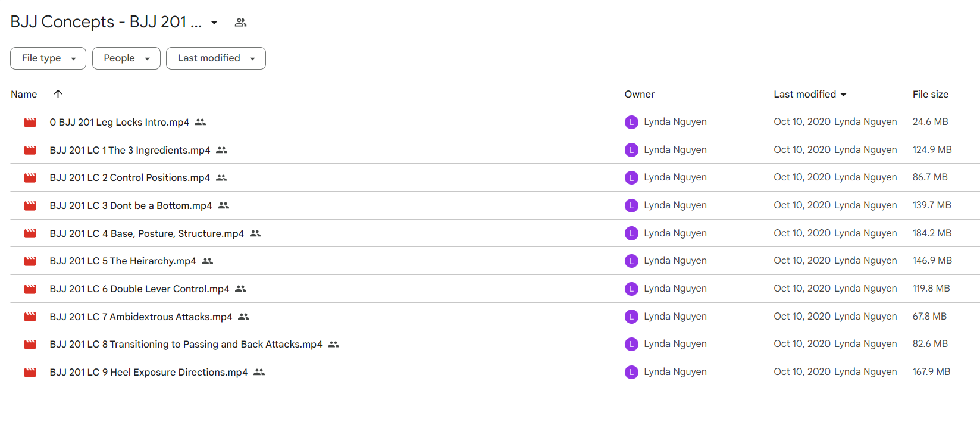The height and width of the screenshot is (425, 980).
Task: Click shared icon next to Base, Posture, Structure.mp4
Action: [255, 233]
